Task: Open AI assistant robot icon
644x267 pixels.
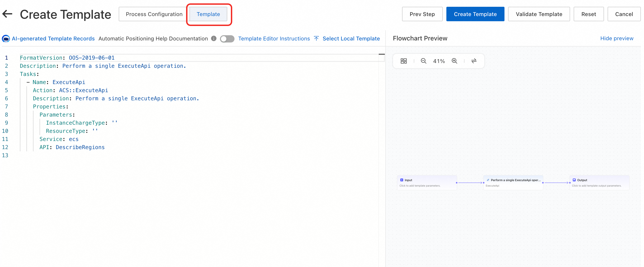Action: point(6,39)
